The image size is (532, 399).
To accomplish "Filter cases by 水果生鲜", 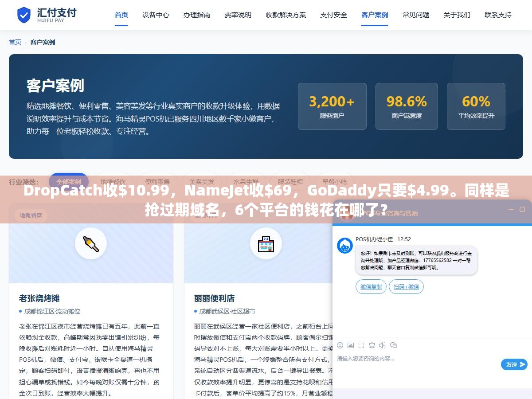I will pos(246,182).
